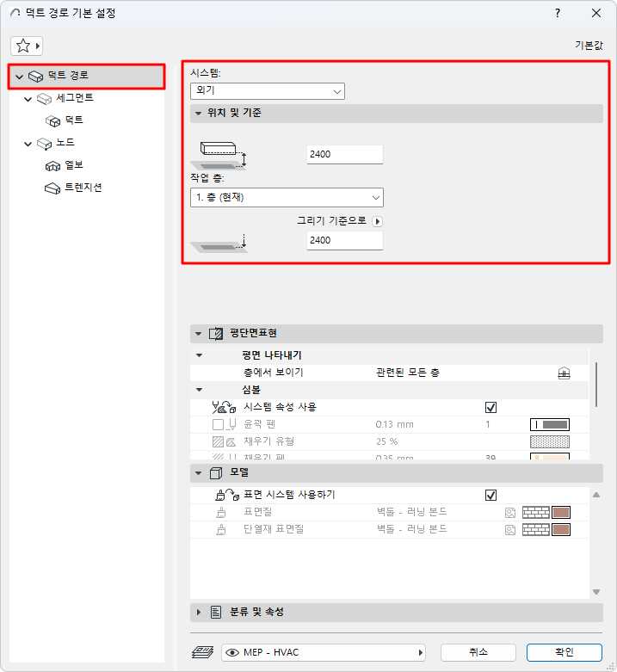Click the flyout arrow beside 그리기 기준으로
Image resolution: width=617 pixels, height=672 pixels.
point(377,222)
